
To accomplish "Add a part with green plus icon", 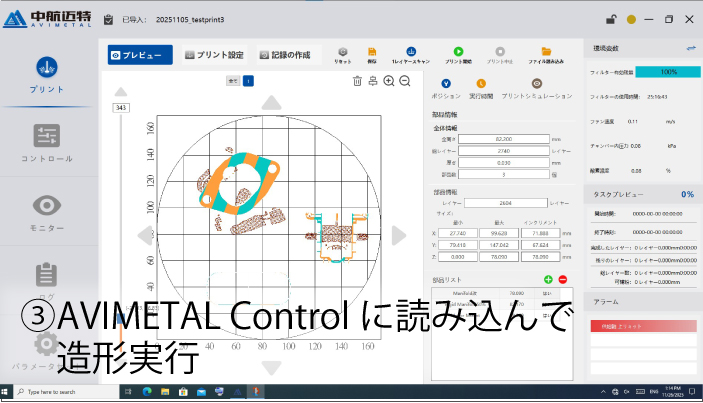I will pyautogui.click(x=548, y=279).
